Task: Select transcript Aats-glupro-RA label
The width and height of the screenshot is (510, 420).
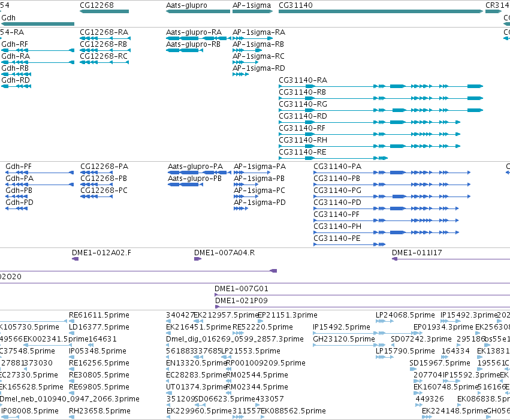Action: (194, 32)
